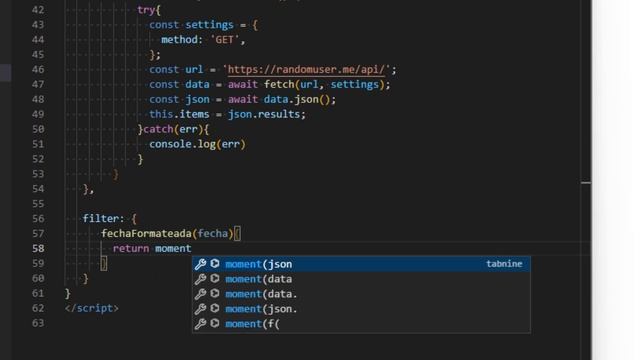
Task: Click the 'fechaFormateada' method name
Action: click(146, 233)
